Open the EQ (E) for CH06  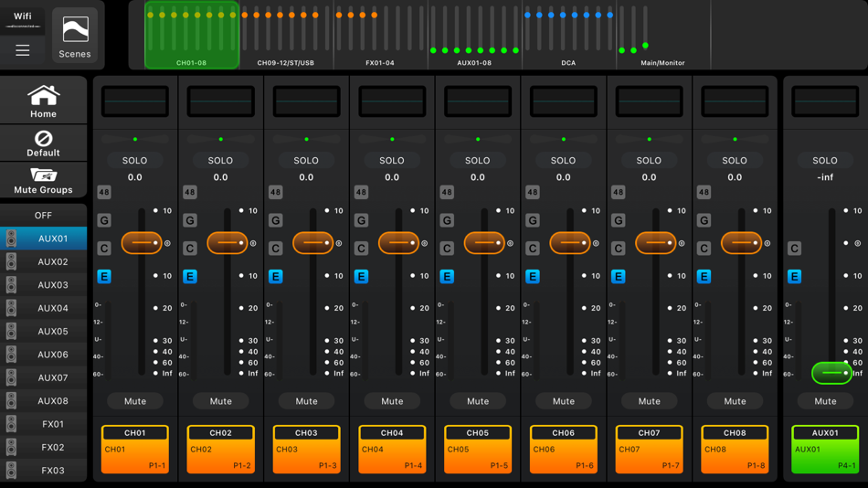(533, 276)
